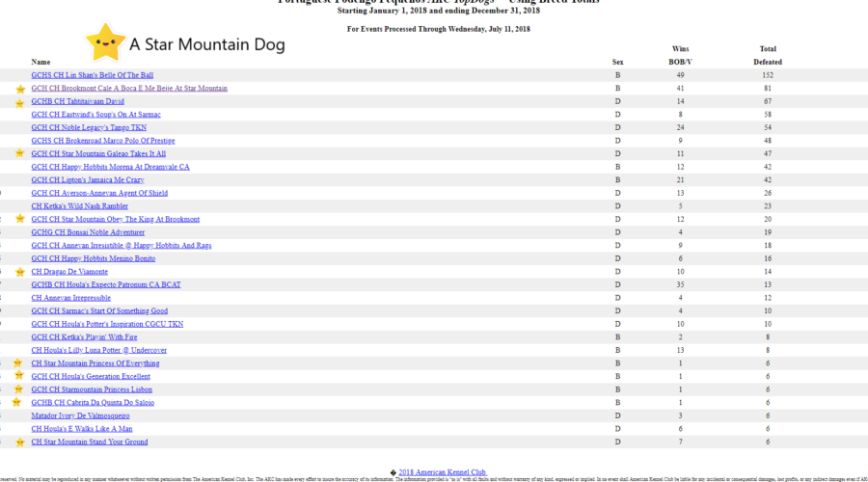This screenshot has height=482, width=868.
Task: Select wins value 41 in Brookmont Cale row
Action: pyautogui.click(x=680, y=89)
